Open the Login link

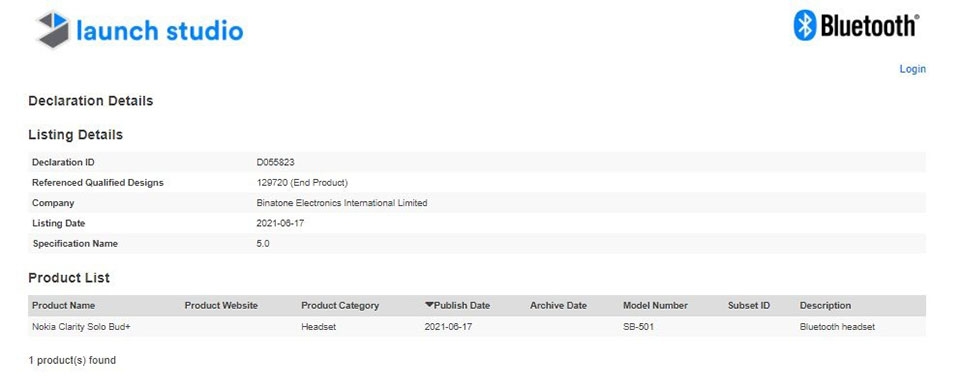click(x=912, y=69)
